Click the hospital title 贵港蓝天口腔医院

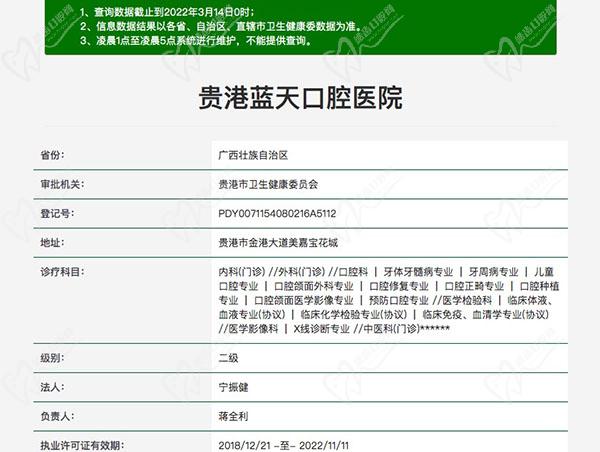pyautogui.click(x=300, y=98)
